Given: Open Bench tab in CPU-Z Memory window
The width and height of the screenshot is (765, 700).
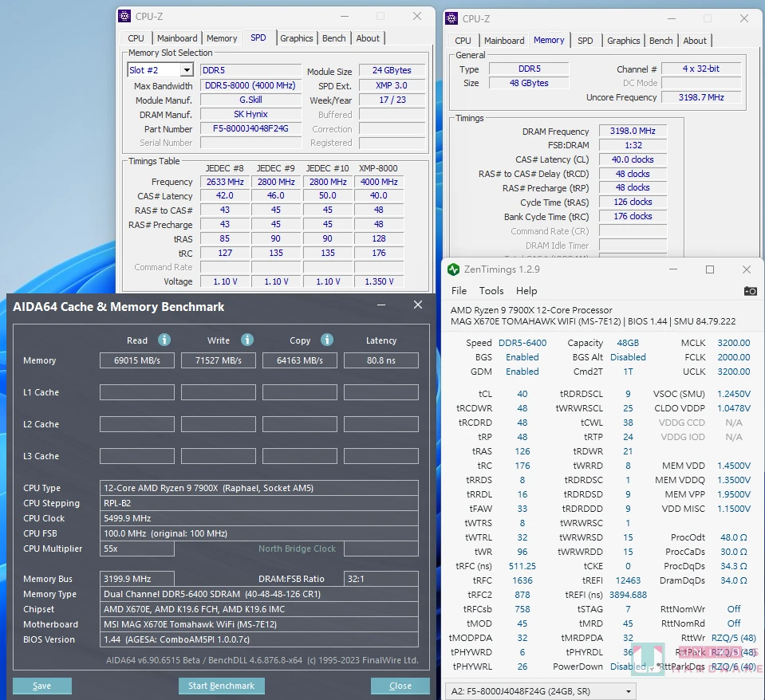Looking at the screenshot, I should pos(661,41).
